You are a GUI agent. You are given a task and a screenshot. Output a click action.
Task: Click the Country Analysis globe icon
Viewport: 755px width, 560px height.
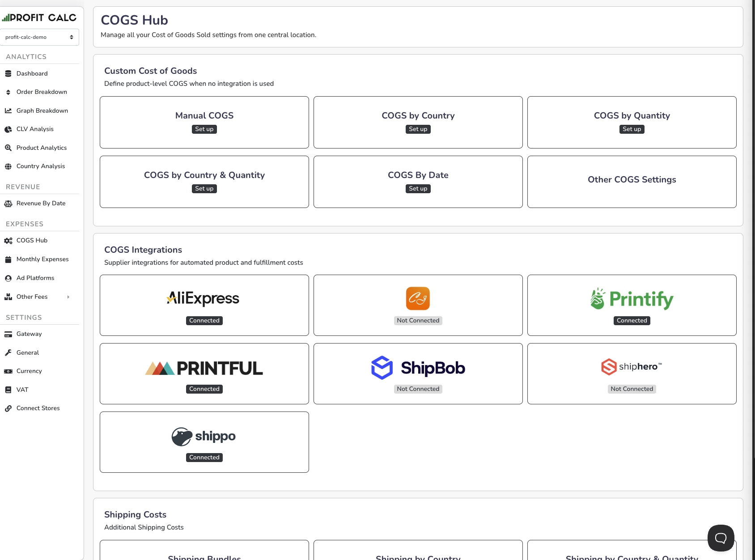[x=8, y=166]
